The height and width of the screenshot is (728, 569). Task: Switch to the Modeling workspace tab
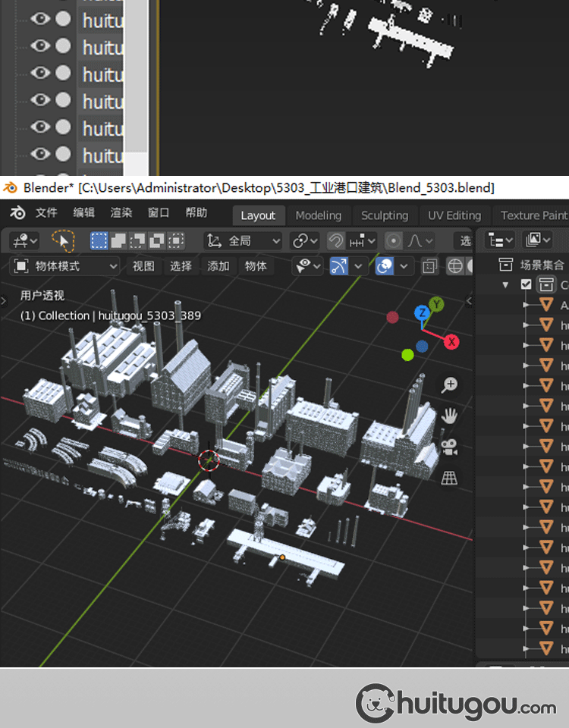pos(318,215)
